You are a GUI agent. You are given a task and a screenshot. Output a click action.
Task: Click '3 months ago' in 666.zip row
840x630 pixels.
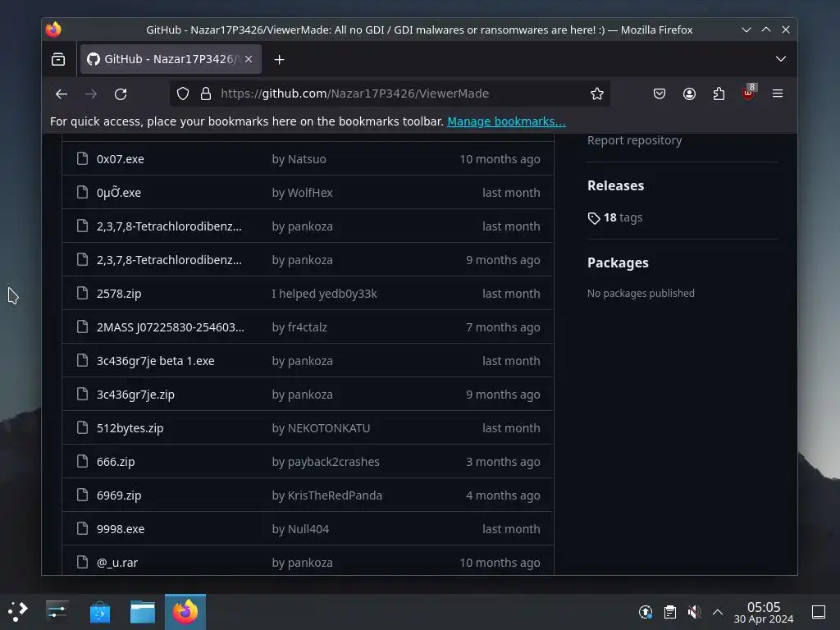coord(503,462)
